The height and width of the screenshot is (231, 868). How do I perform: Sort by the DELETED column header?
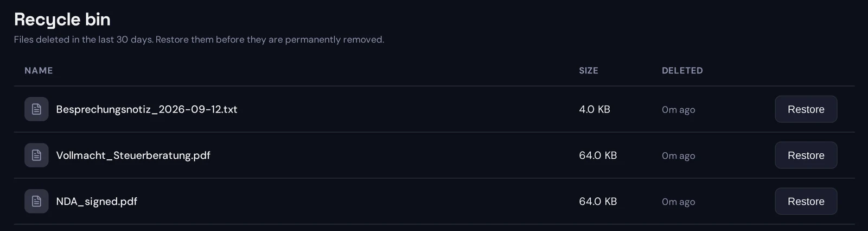(682, 71)
